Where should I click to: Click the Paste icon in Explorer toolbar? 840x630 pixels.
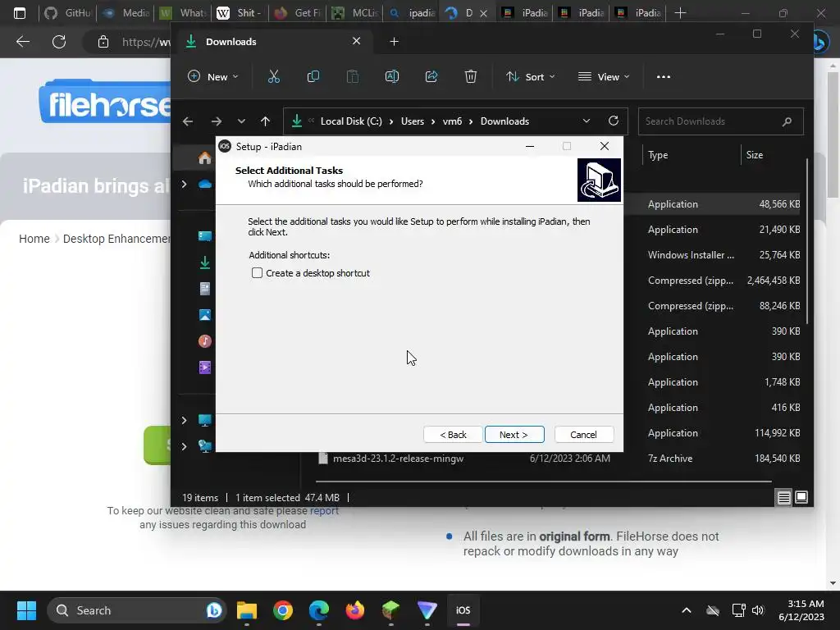(x=353, y=76)
